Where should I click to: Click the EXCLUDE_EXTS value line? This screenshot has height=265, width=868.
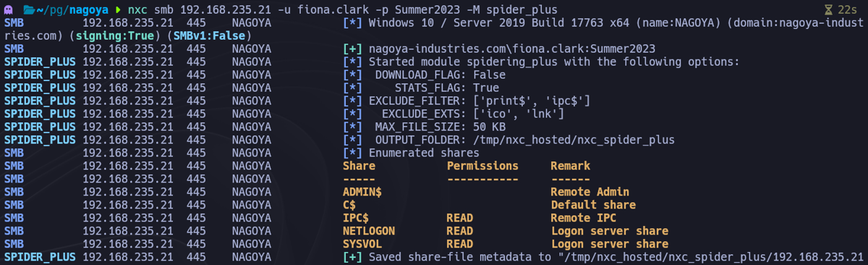[473, 114]
